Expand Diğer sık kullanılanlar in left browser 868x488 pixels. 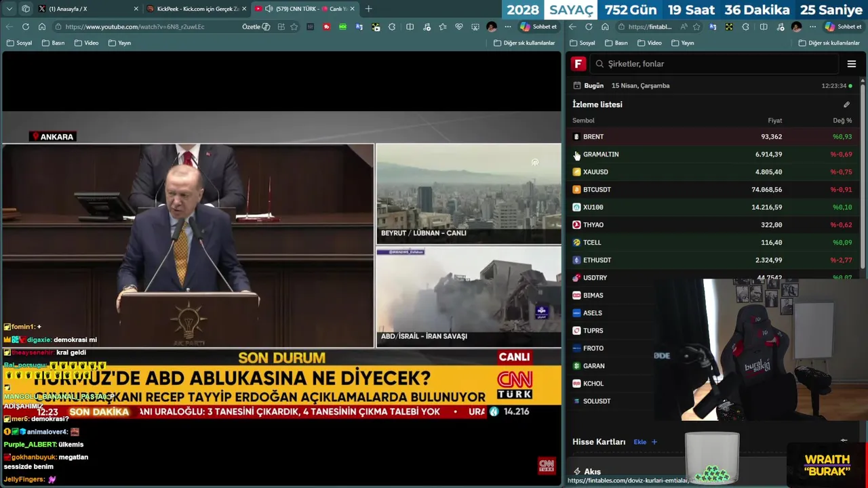tap(524, 43)
